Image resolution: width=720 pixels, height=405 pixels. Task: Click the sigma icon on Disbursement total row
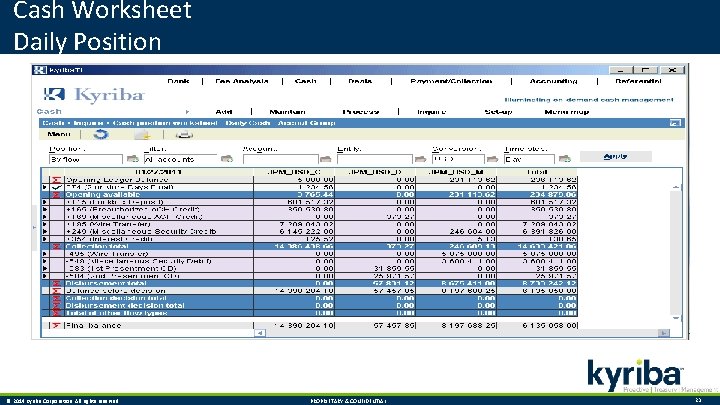[x=56, y=283]
